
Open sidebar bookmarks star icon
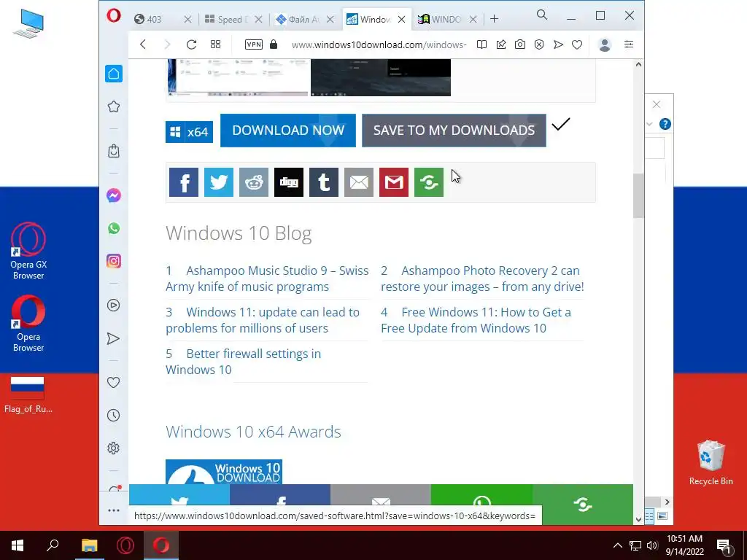click(113, 106)
